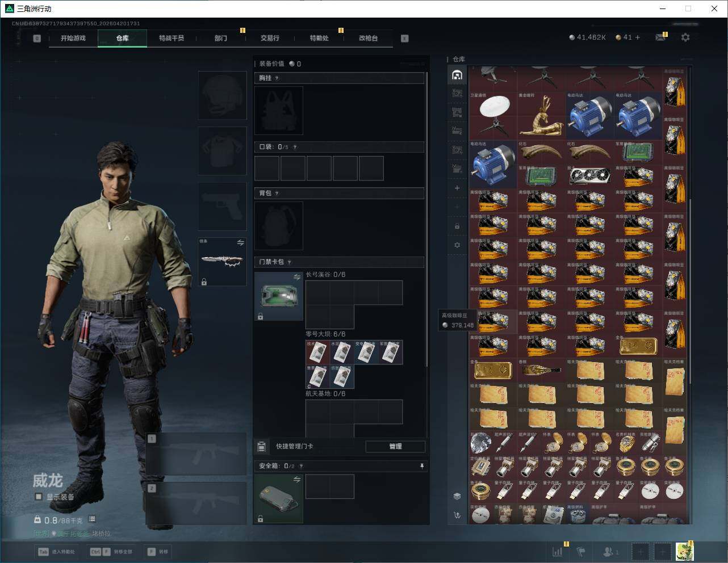Select secondary weapon slot 2
The image size is (728, 563).
click(196, 503)
